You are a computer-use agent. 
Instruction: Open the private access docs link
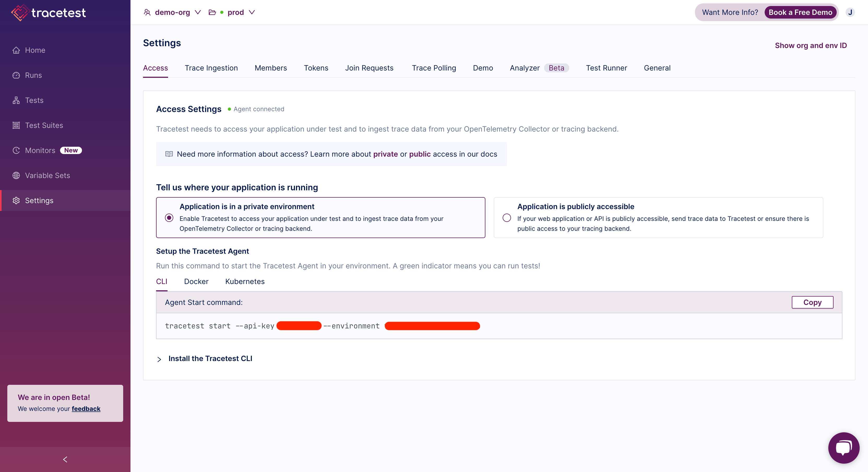click(385, 154)
